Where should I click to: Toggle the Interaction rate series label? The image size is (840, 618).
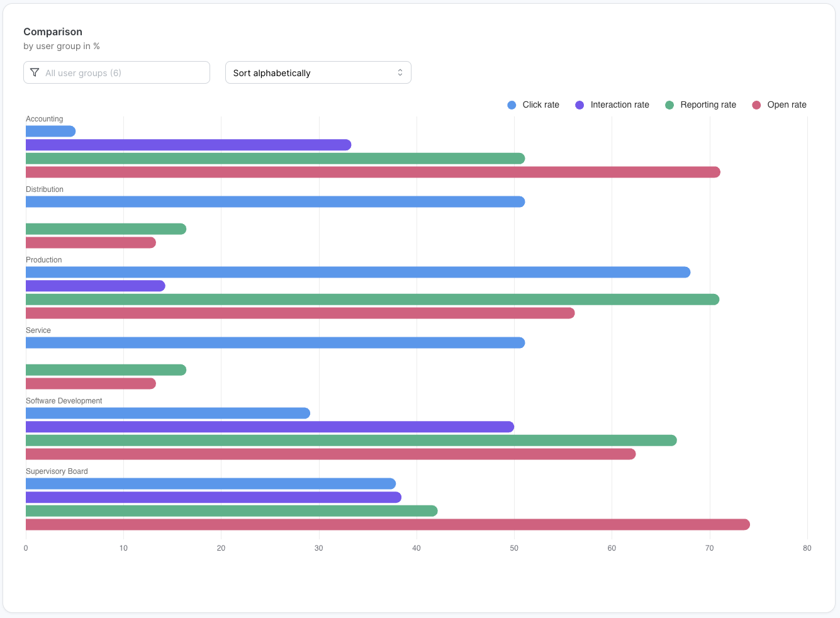click(619, 105)
